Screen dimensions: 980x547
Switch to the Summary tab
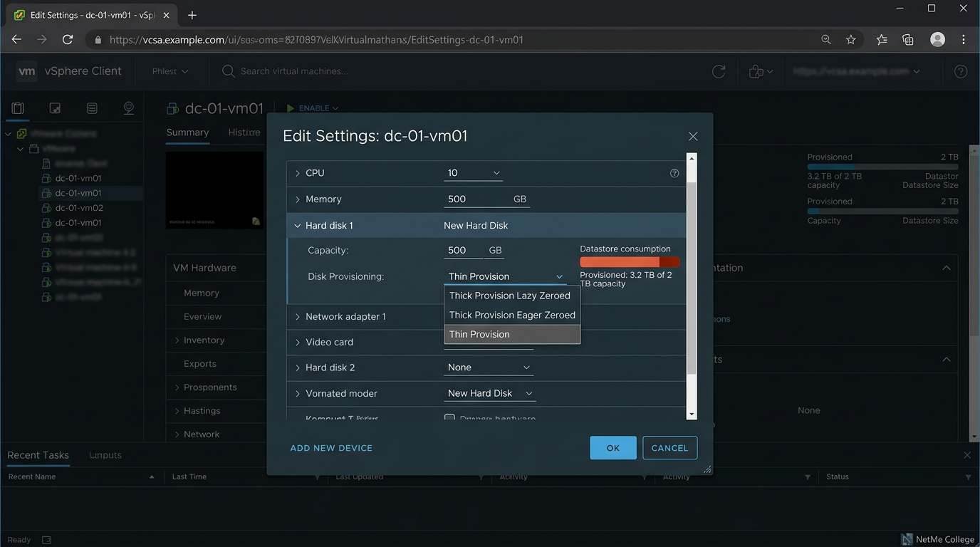coord(187,132)
